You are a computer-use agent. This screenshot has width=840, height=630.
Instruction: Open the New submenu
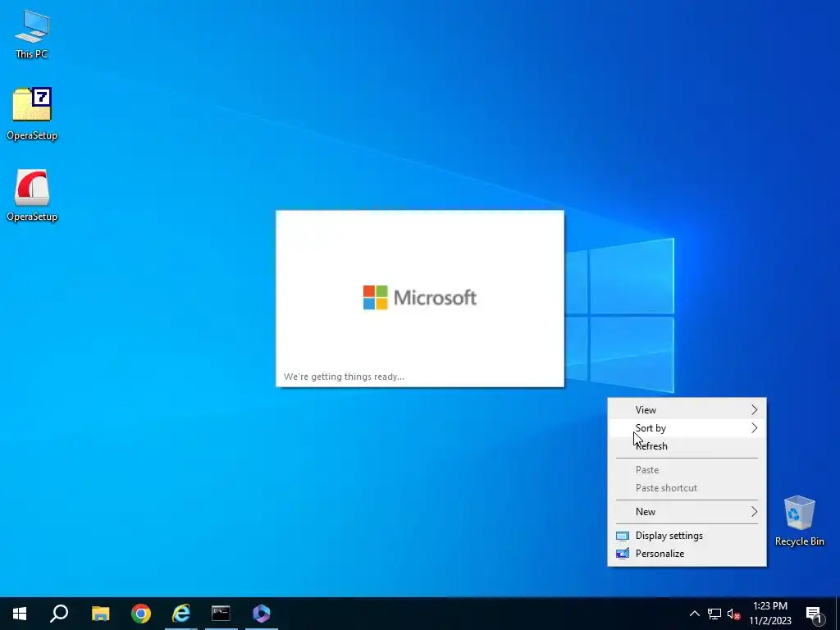point(687,512)
